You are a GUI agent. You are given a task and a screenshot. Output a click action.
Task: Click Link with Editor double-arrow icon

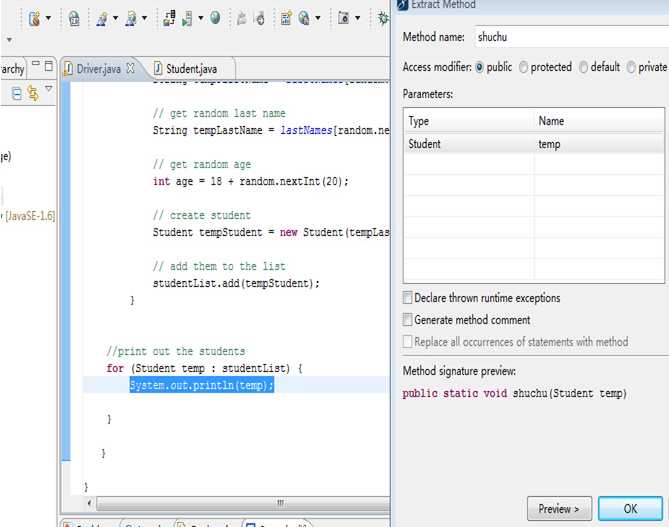click(x=33, y=94)
